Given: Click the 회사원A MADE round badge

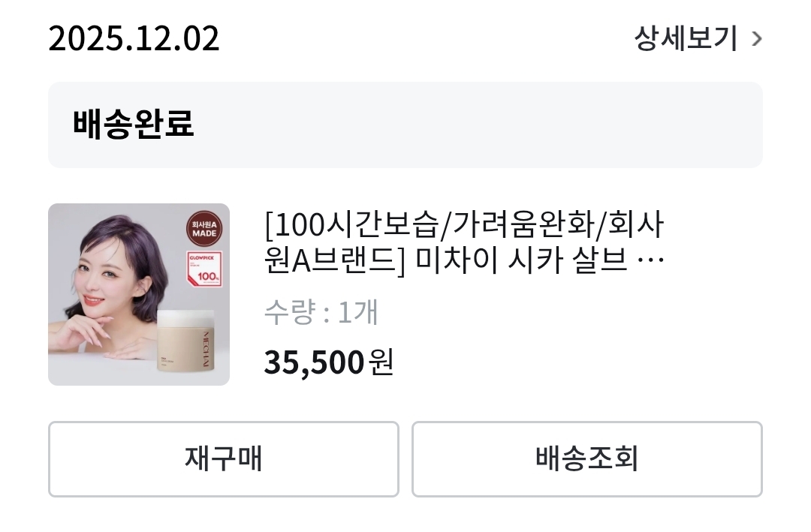Looking at the screenshot, I should [x=204, y=229].
